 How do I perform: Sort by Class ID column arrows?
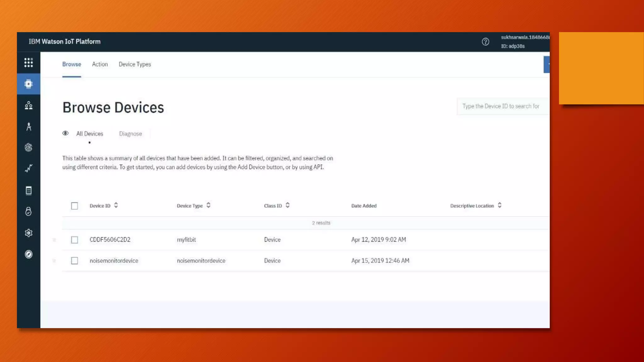click(287, 206)
